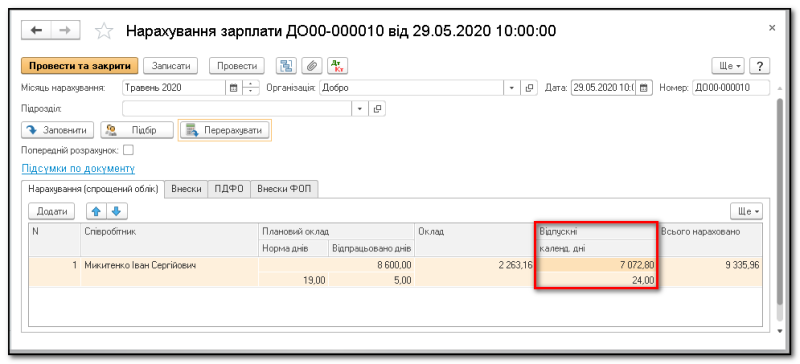Click the Записати button
800x364 pixels.
pyautogui.click(x=170, y=66)
